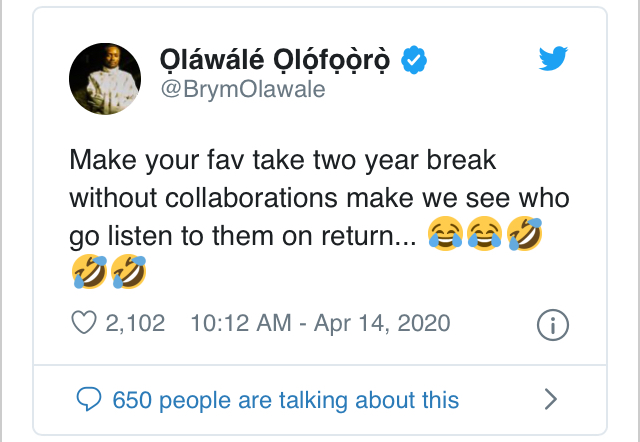Click the Twitter bird logo
This screenshot has height=442, width=640.
click(x=553, y=59)
